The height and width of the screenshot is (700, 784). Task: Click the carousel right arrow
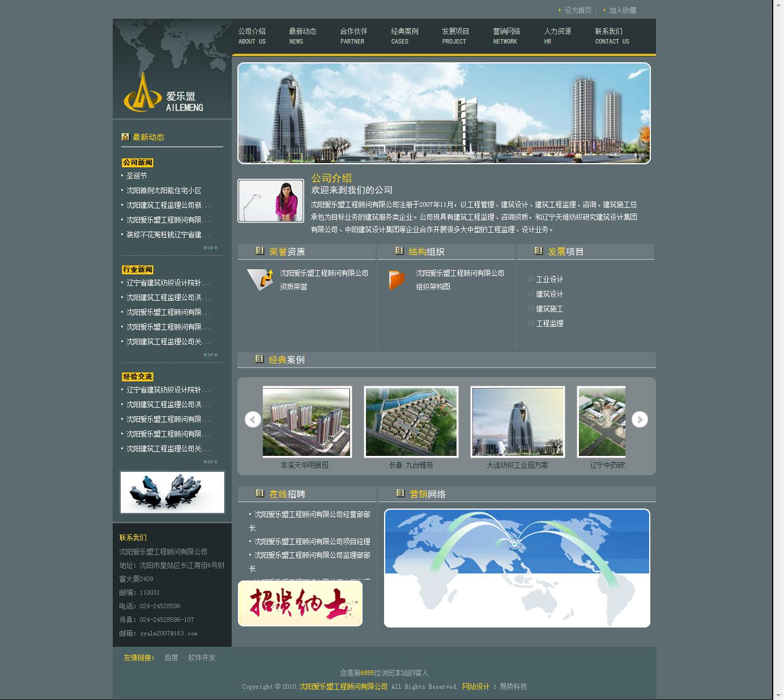pos(640,420)
